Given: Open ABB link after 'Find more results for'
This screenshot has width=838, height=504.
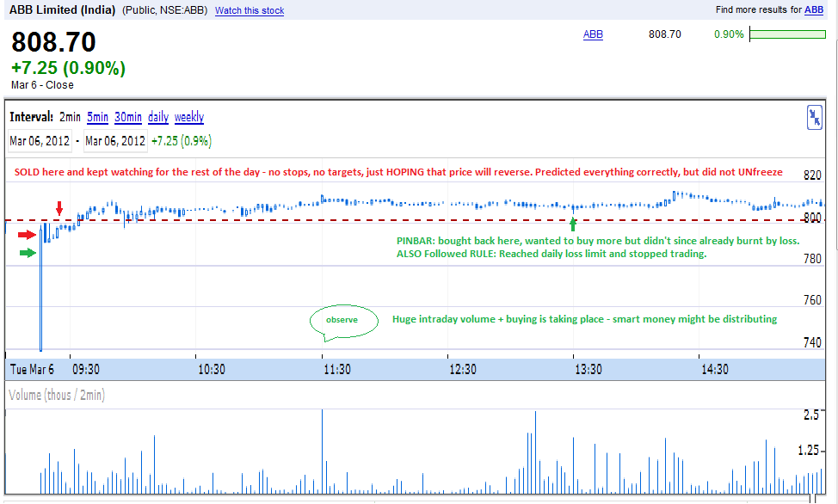Looking at the screenshot, I should click(814, 9).
